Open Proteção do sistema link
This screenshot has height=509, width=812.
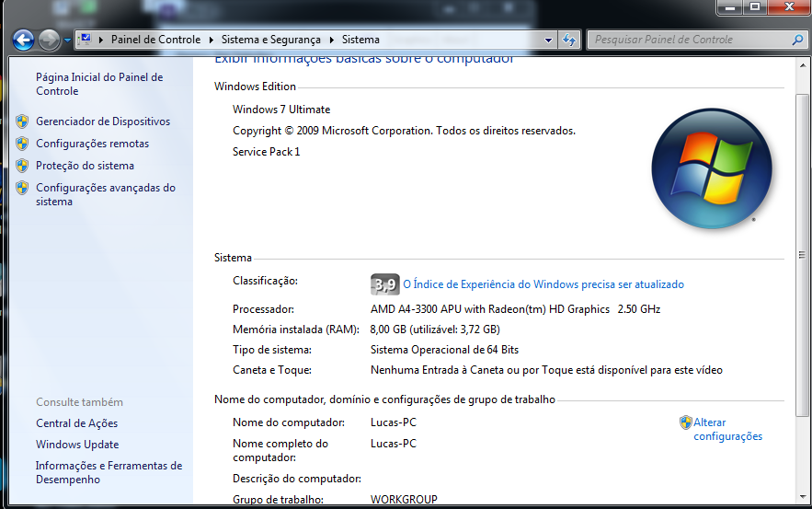click(85, 166)
